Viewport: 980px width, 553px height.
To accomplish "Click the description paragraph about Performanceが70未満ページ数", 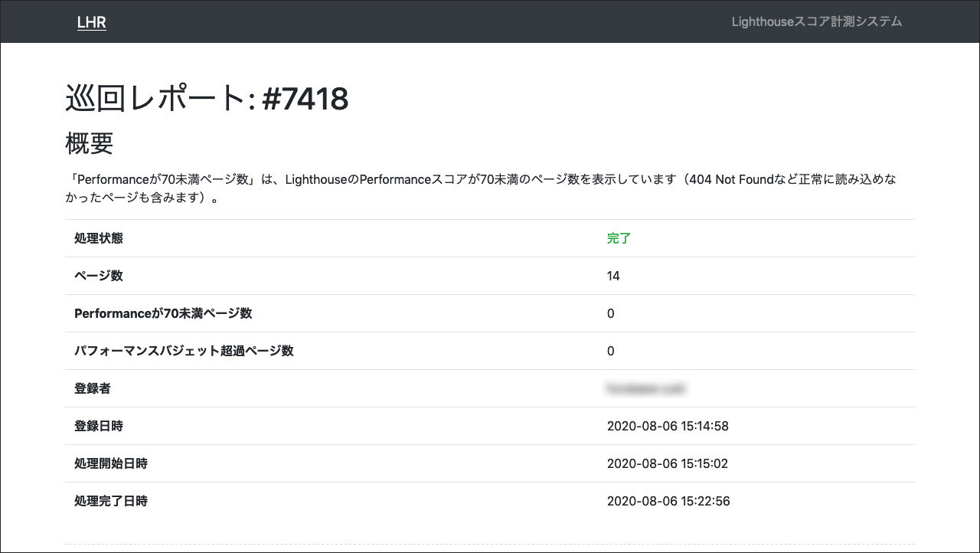I will tap(481, 188).
